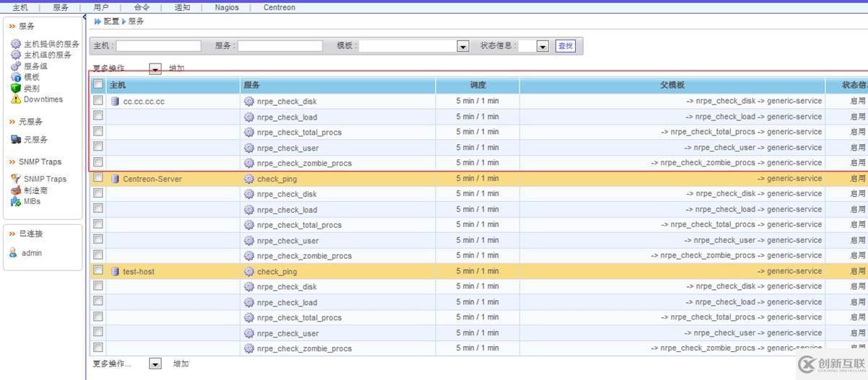Check the cc.cc.cc.cc nrpe_check_user row checkbox

tap(98, 146)
